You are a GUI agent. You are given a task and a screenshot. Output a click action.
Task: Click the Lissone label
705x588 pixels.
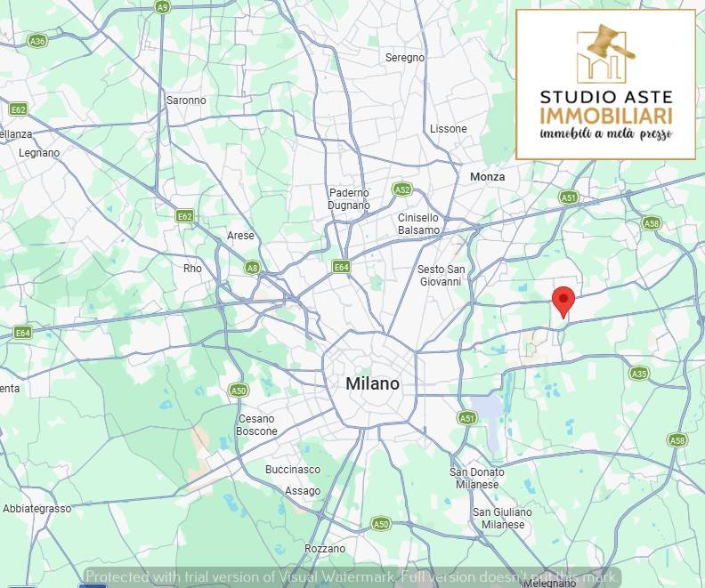[449, 128]
